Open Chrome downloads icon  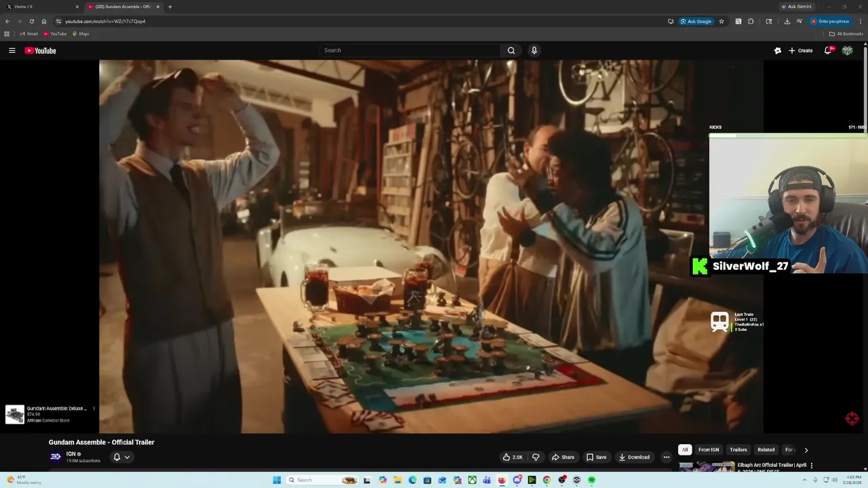tap(787, 21)
